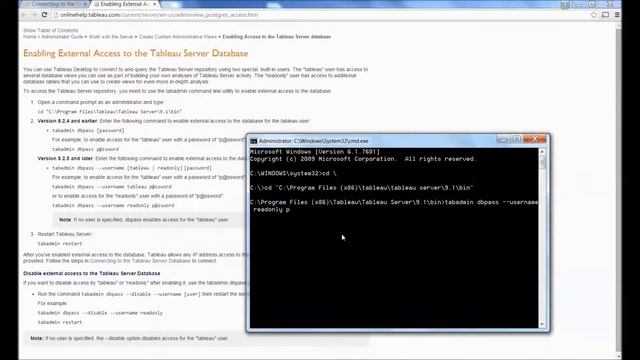Minimize the Chrome browser window
The height and width of the screenshot is (360, 640).
click(x=578, y=4)
